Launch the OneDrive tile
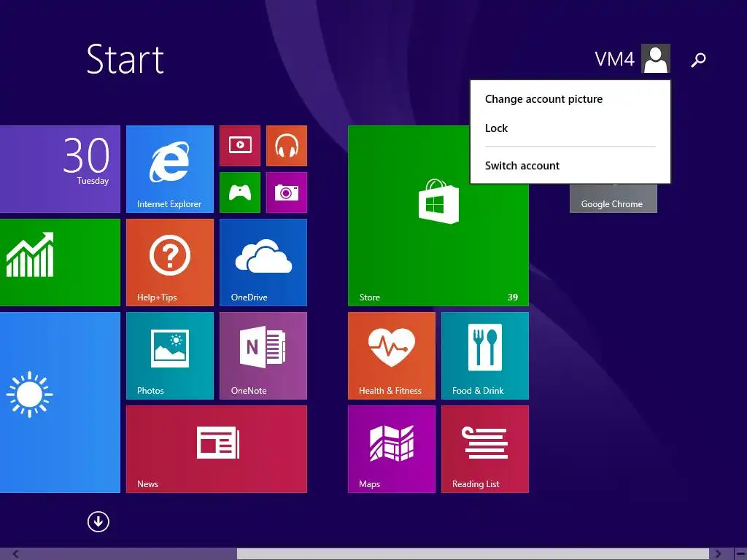 263,262
